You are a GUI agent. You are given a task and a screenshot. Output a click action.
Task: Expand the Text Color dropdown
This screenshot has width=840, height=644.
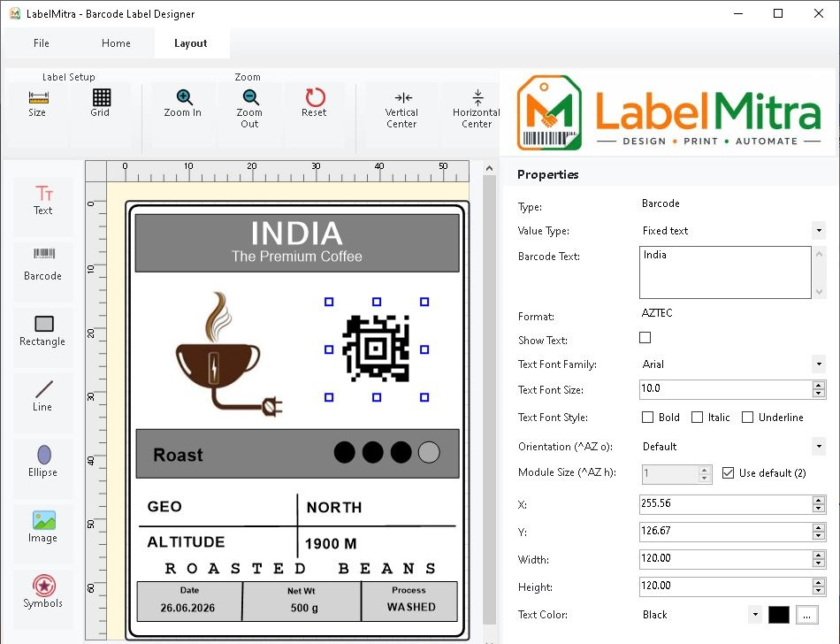[x=755, y=615]
